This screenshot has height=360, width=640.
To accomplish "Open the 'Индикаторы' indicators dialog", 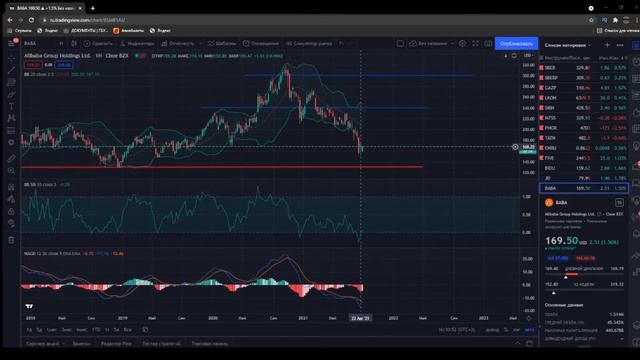I will [x=137, y=43].
